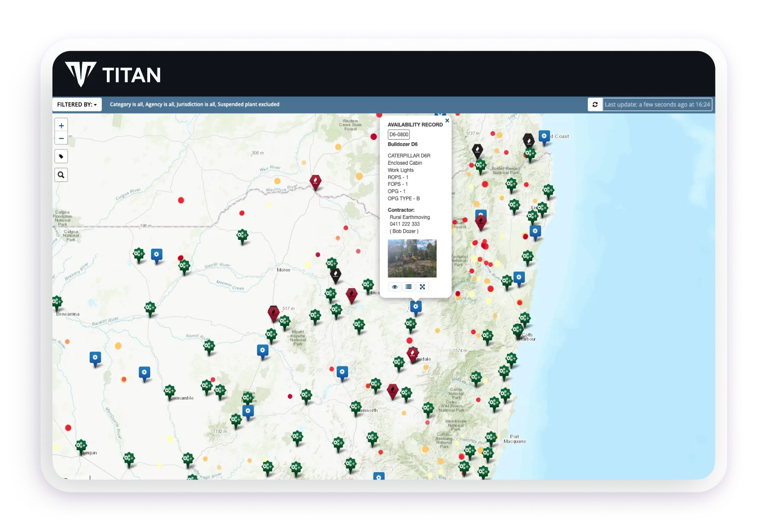
Task: Select blue gear marker west of Mount Kaputar
Action: click(262, 352)
